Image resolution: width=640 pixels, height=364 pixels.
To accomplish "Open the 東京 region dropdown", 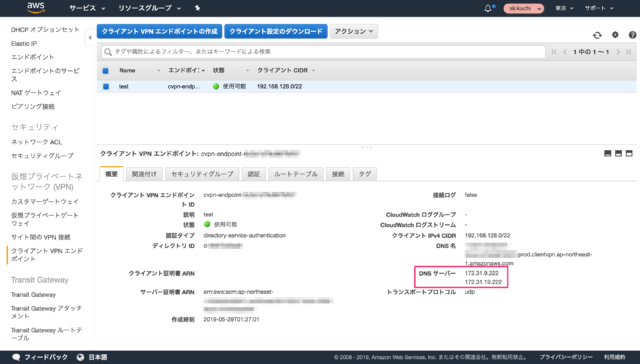I will pos(564,8).
